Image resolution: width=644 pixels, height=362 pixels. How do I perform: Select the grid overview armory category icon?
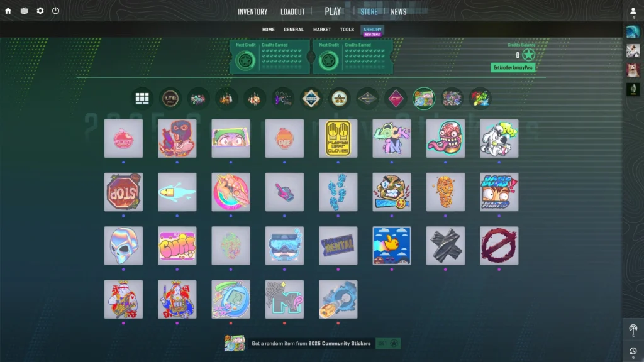[x=143, y=98]
